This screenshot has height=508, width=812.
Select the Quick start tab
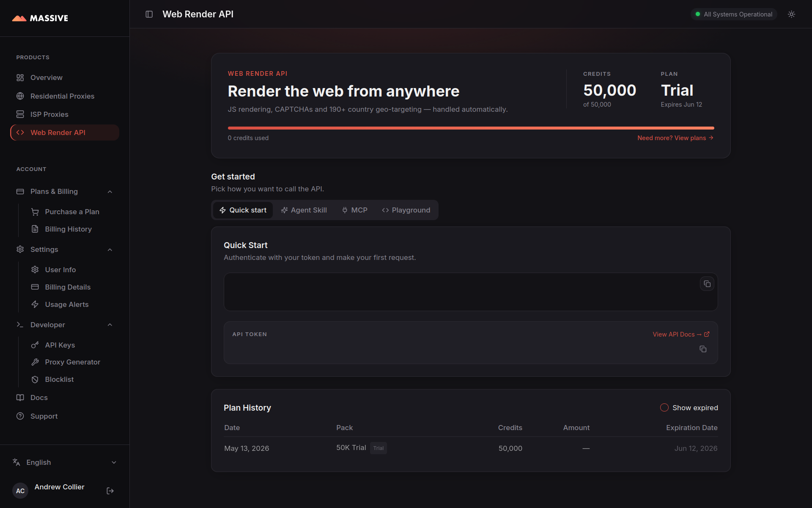[243, 210]
